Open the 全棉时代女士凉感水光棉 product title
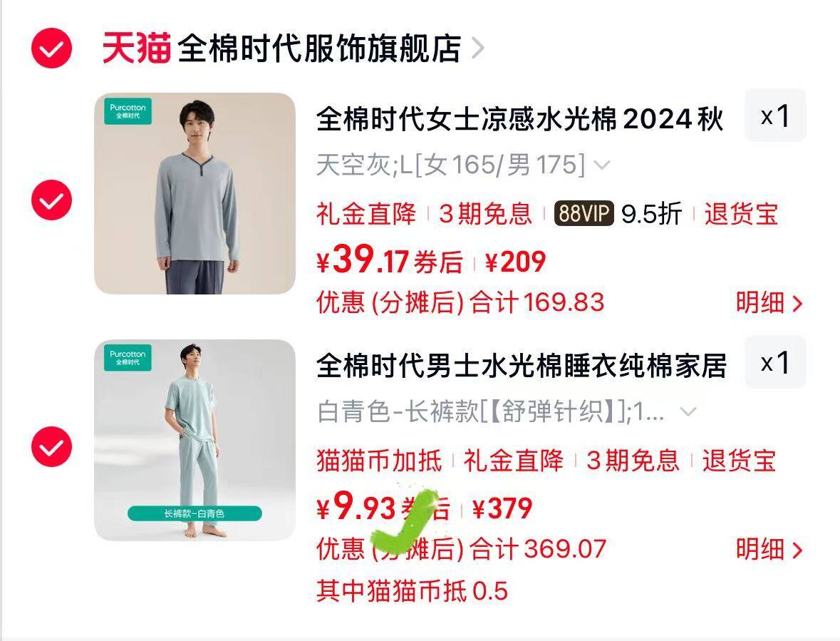Image resolution: width=840 pixels, height=641 pixels. pos(519,118)
